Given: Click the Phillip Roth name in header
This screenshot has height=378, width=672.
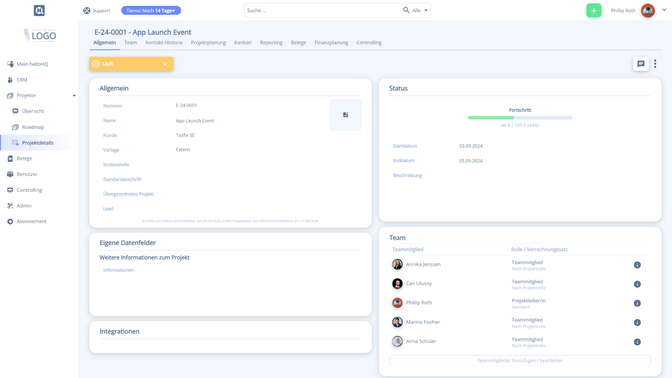Looking at the screenshot, I should (623, 10).
